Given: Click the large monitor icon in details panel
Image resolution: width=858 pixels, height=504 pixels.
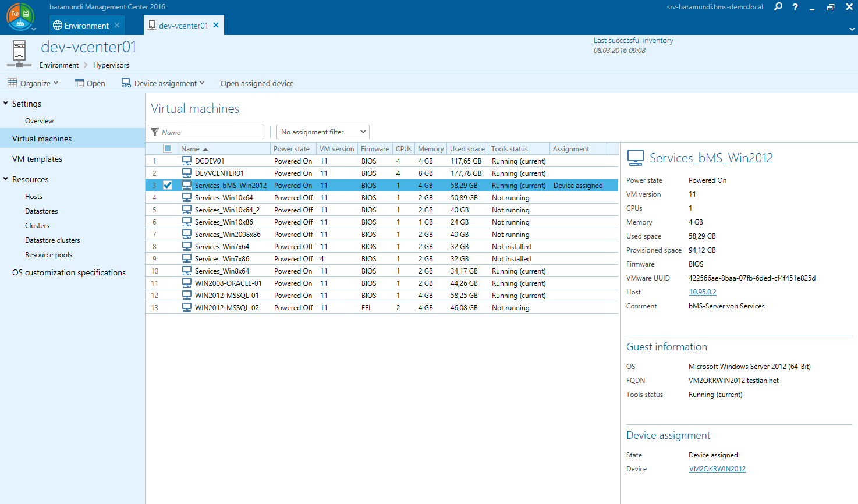Looking at the screenshot, I should coord(636,158).
